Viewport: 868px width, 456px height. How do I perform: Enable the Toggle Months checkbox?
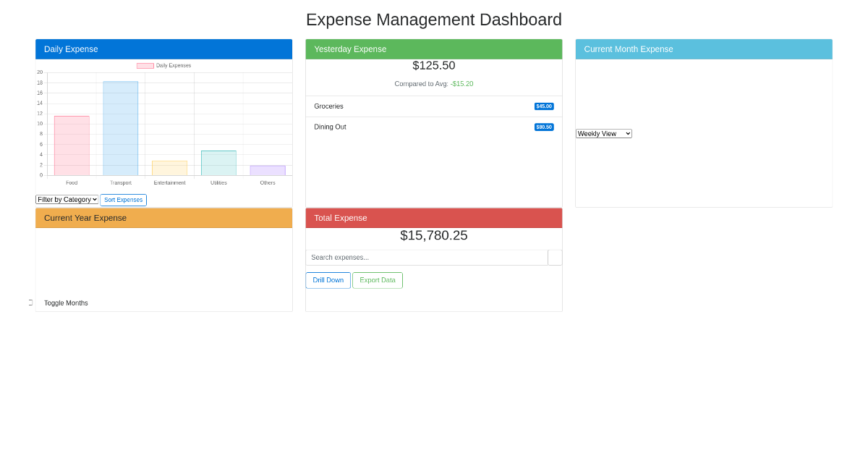click(30, 303)
